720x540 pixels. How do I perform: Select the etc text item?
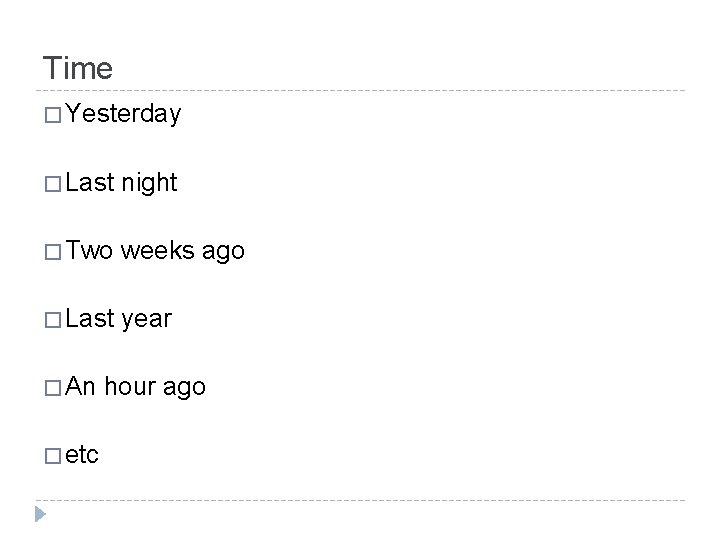[x=82, y=455]
